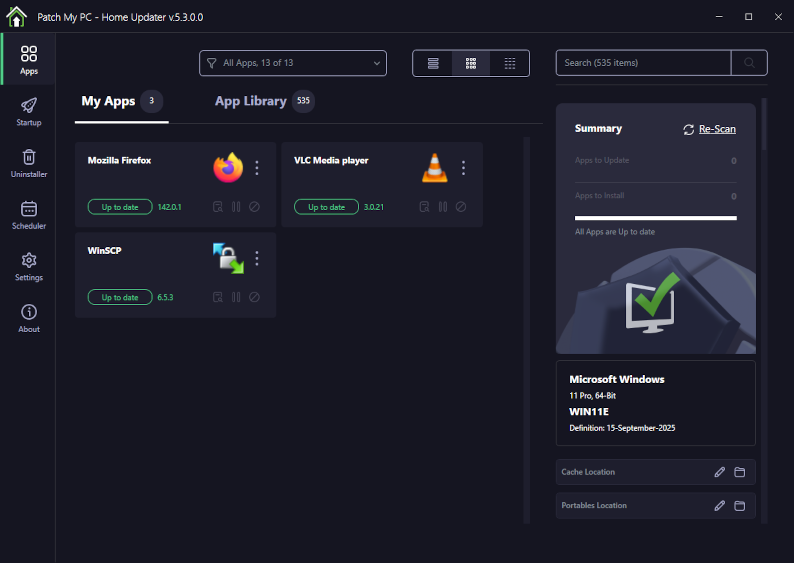Screen dimensions: 794x563
Task: Click the search box for 535 items
Action: click(x=643, y=63)
